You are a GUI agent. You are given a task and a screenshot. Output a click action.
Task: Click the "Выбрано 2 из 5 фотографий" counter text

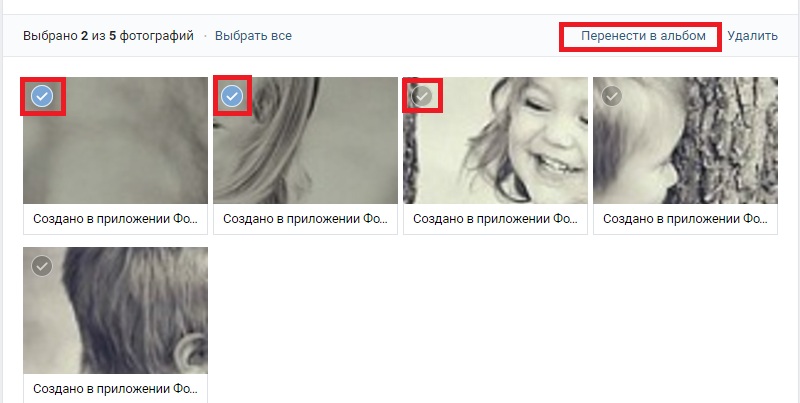coord(108,36)
